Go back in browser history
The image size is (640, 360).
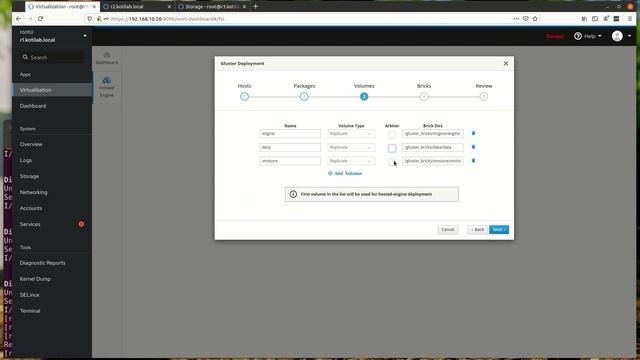(19, 19)
